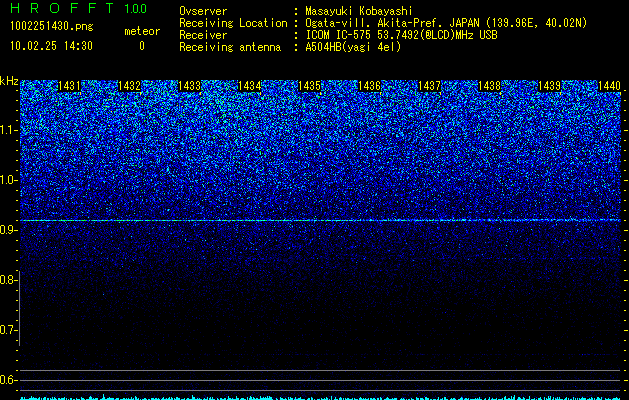This screenshot has width=629, height=400.
Task: Click the 0.6 kHz axis label
Action: pyautogui.click(x=7, y=380)
